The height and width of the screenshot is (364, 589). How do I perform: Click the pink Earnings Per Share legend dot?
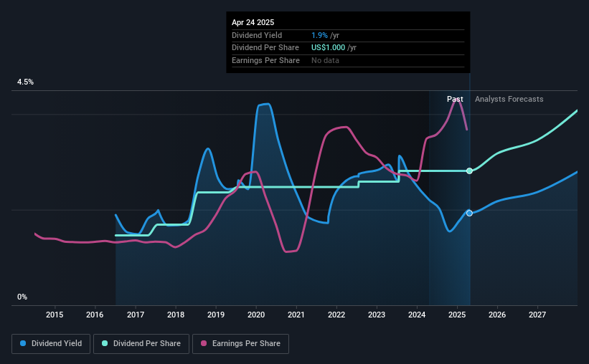point(204,343)
